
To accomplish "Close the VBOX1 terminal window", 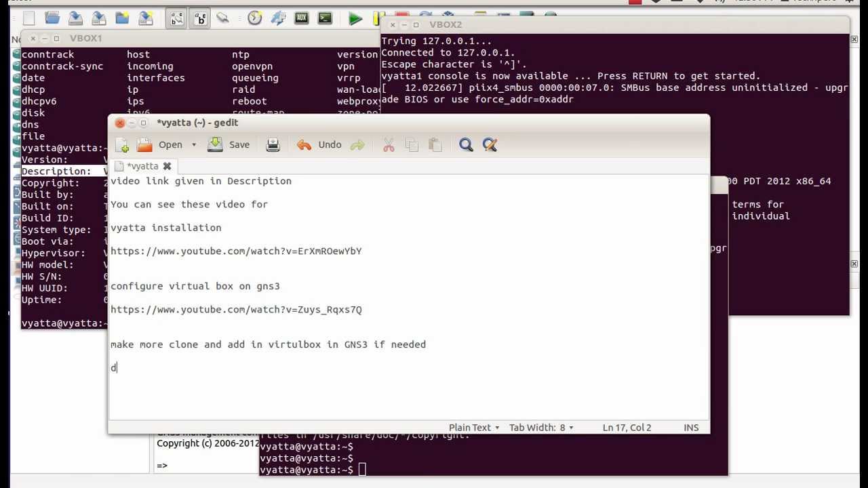I will pyautogui.click(x=33, y=39).
